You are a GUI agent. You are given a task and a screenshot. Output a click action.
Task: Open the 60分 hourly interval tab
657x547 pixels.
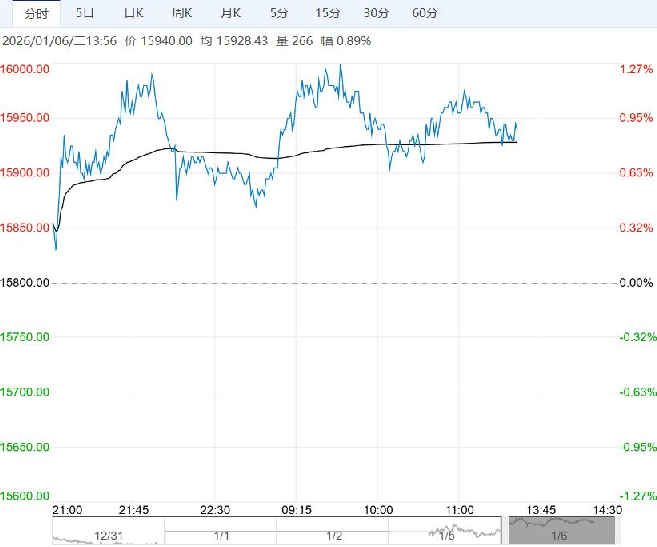pyautogui.click(x=425, y=13)
